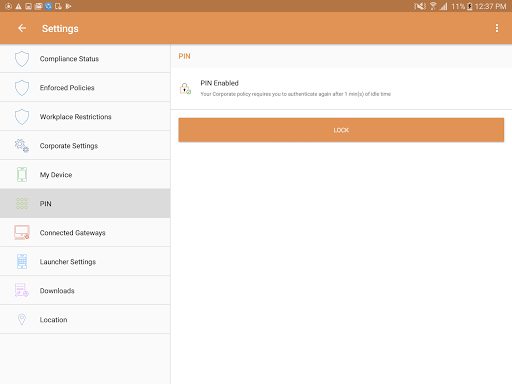Click the padlock icon beside PIN Enabled
The image size is (512, 384).
[185, 89]
